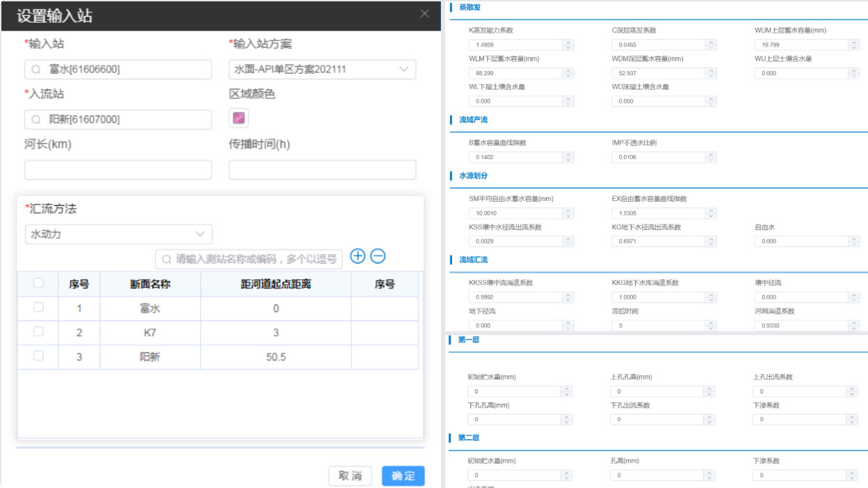Screen dimensions: 868x488
Task: Open the 输入站方案 dropdown
Action: [323, 70]
